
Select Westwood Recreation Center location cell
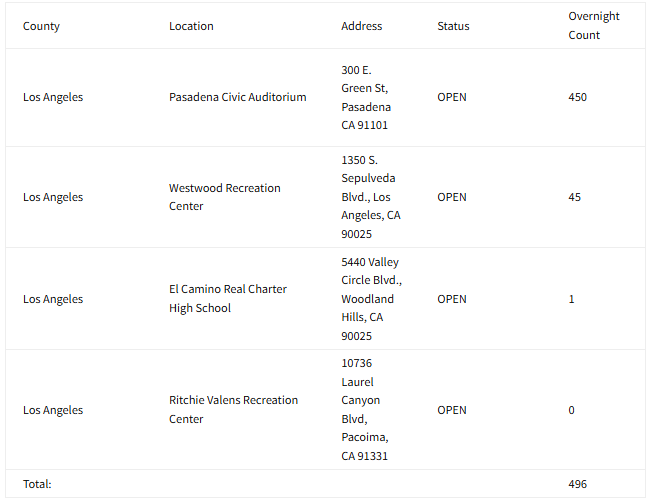click(225, 197)
